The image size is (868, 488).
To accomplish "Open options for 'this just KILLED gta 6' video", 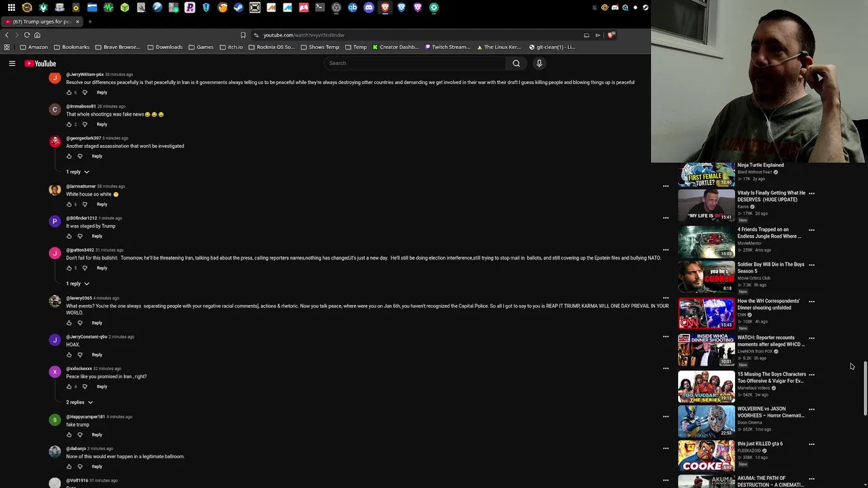I will 812,445.
